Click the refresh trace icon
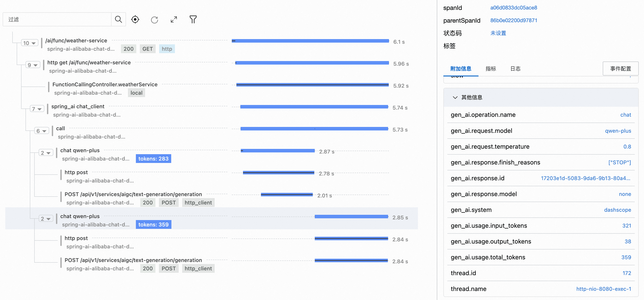Image resolution: width=644 pixels, height=300 pixels. [155, 20]
